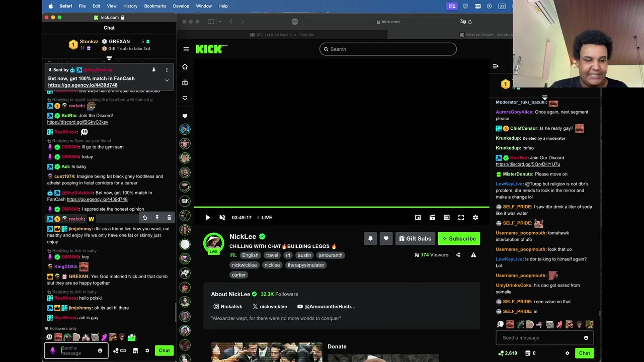Unpin the pinned FanCash message
The width and height of the screenshot is (644, 362).
(x=153, y=70)
